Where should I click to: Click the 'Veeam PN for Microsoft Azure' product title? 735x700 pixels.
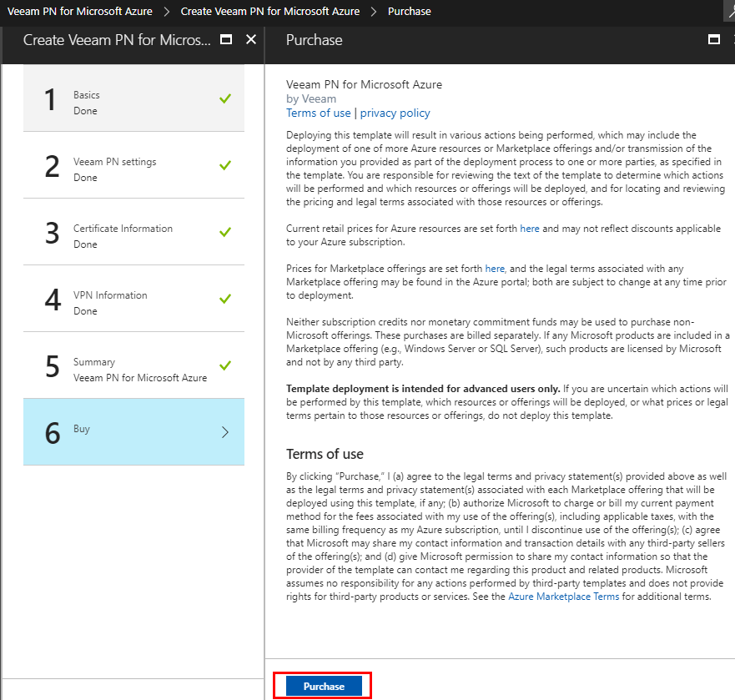(x=365, y=84)
